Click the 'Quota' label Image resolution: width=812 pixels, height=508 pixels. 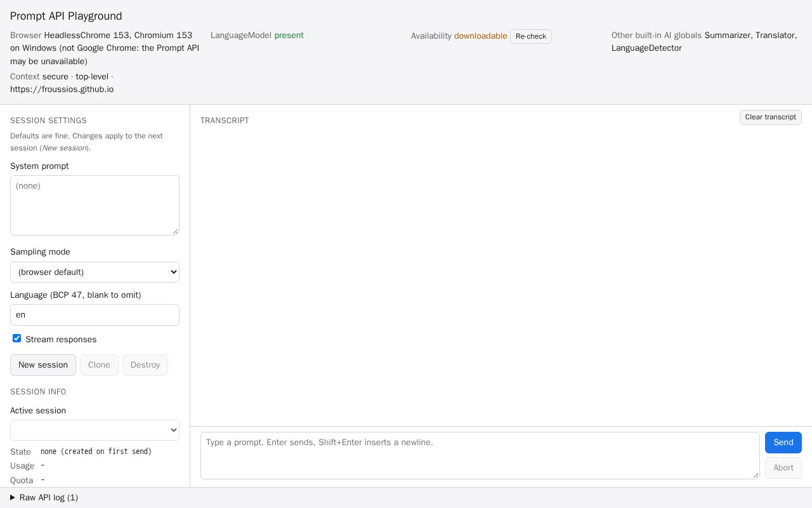click(x=22, y=481)
